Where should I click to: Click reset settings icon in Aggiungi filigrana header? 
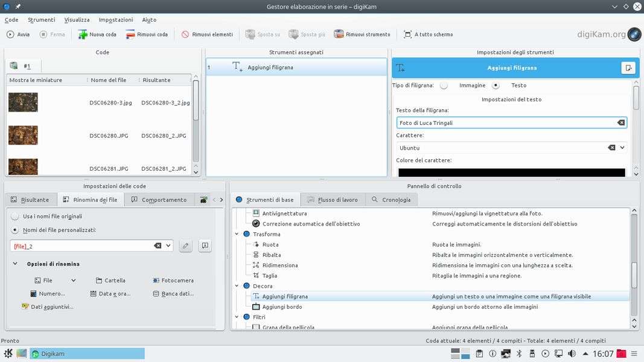628,68
